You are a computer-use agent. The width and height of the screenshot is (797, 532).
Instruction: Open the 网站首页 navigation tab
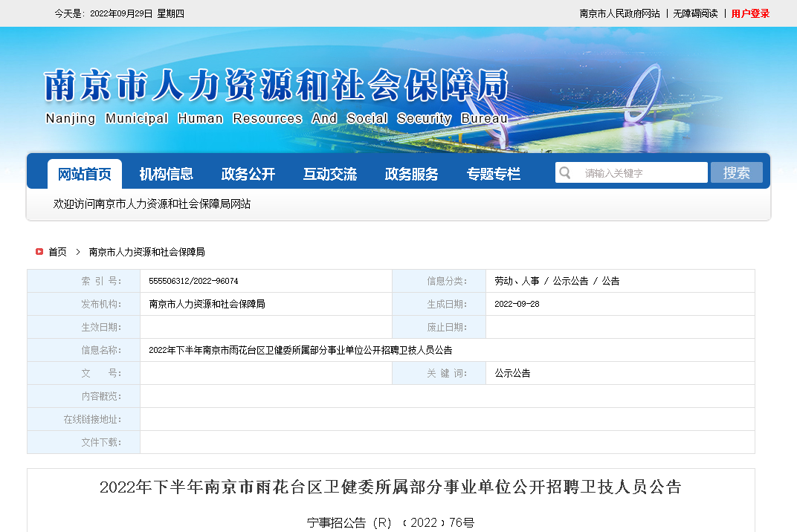[85, 174]
